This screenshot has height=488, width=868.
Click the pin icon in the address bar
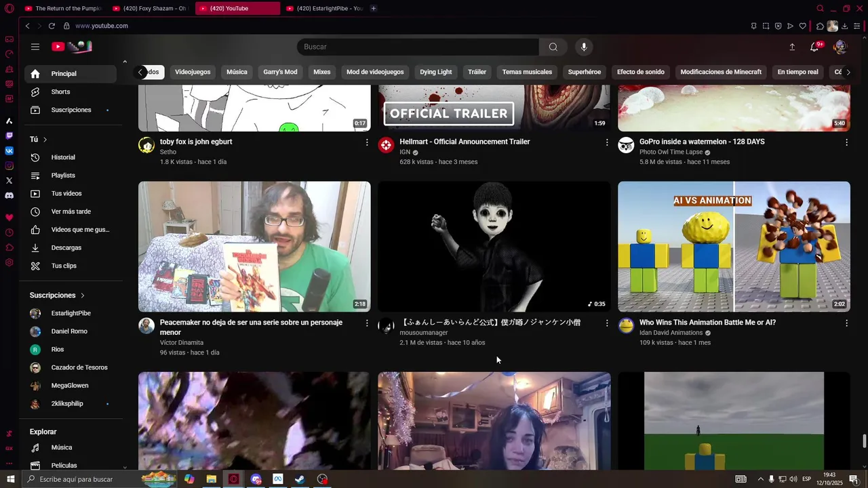pyautogui.click(x=753, y=26)
